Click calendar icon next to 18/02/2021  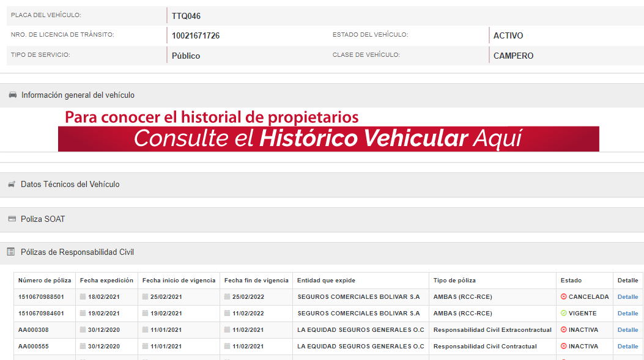click(x=83, y=297)
